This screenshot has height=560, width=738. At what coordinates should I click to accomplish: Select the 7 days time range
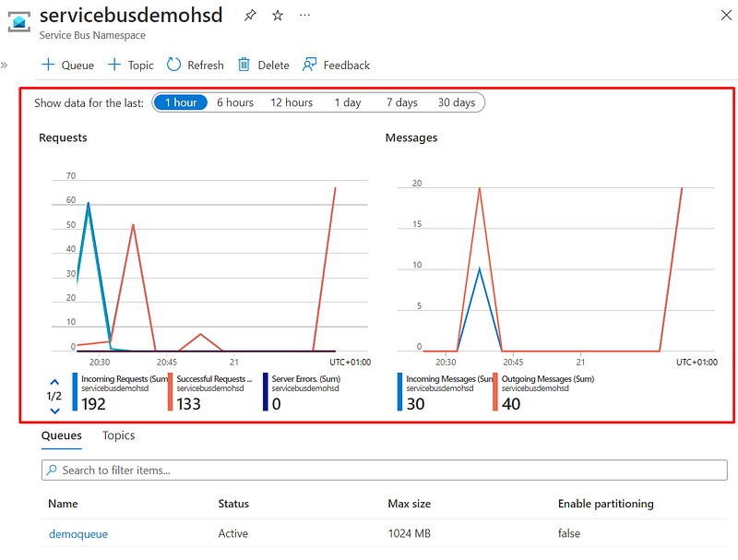click(x=402, y=102)
